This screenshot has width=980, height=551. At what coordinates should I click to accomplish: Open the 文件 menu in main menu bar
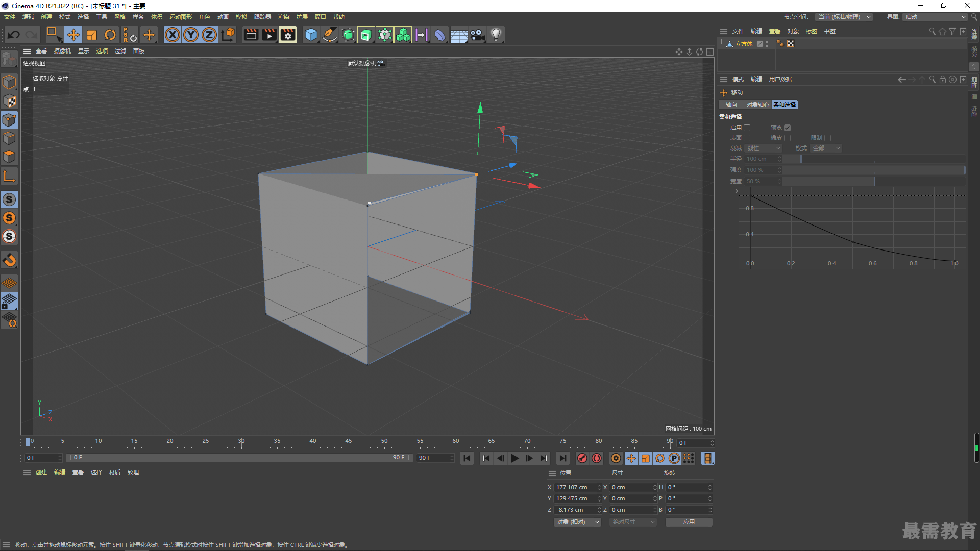(x=10, y=17)
